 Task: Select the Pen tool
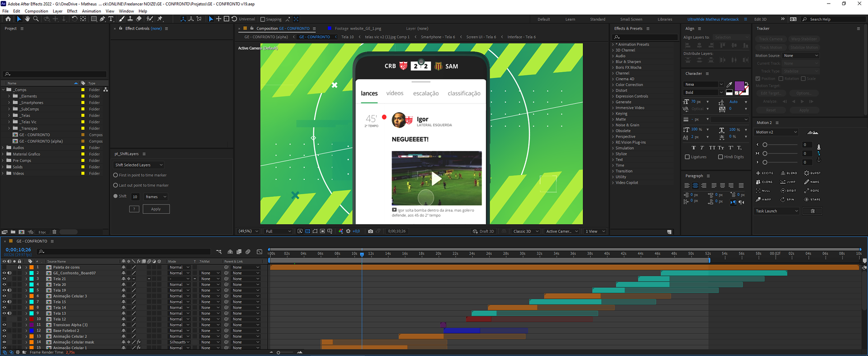click(x=102, y=19)
